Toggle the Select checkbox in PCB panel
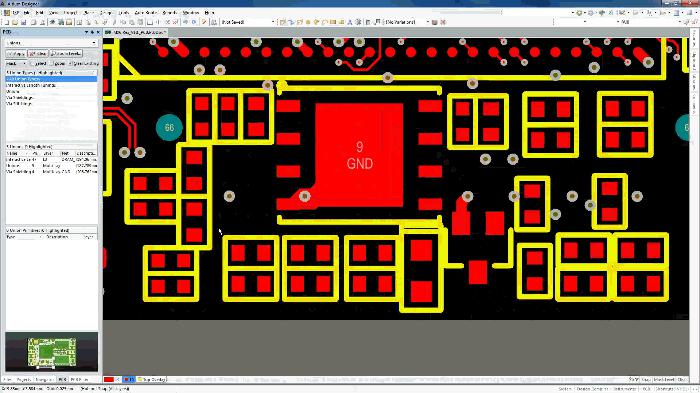 tap(32, 63)
